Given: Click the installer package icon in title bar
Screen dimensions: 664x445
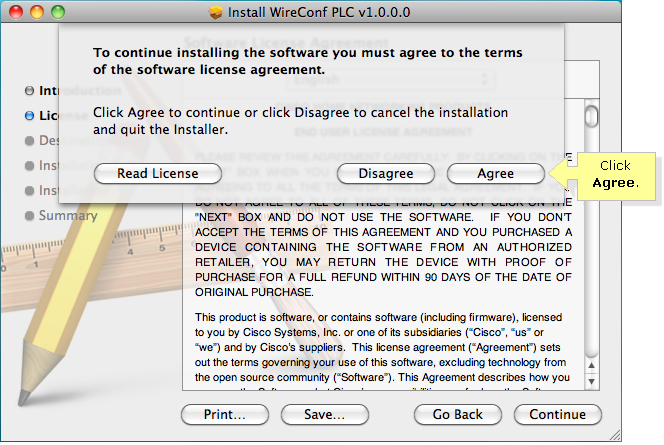Looking at the screenshot, I should coord(216,12).
